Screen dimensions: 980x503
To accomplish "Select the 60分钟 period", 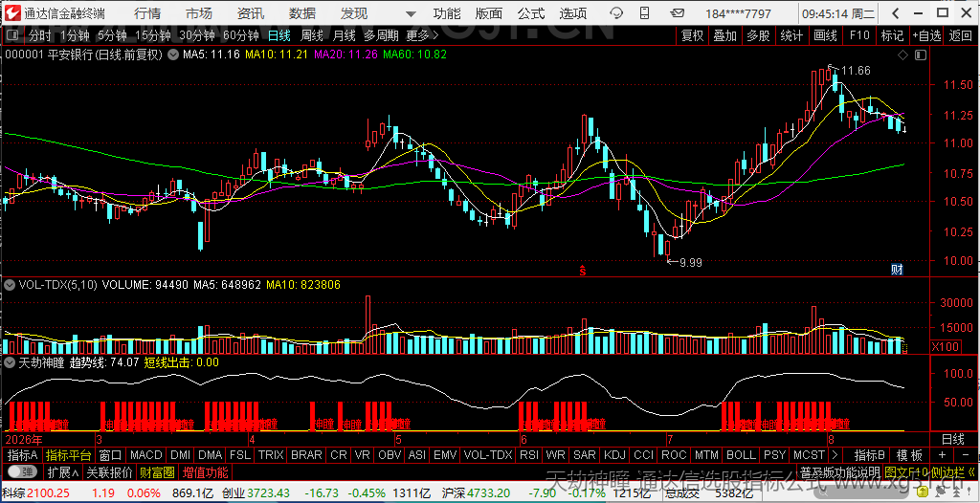I will (241, 35).
